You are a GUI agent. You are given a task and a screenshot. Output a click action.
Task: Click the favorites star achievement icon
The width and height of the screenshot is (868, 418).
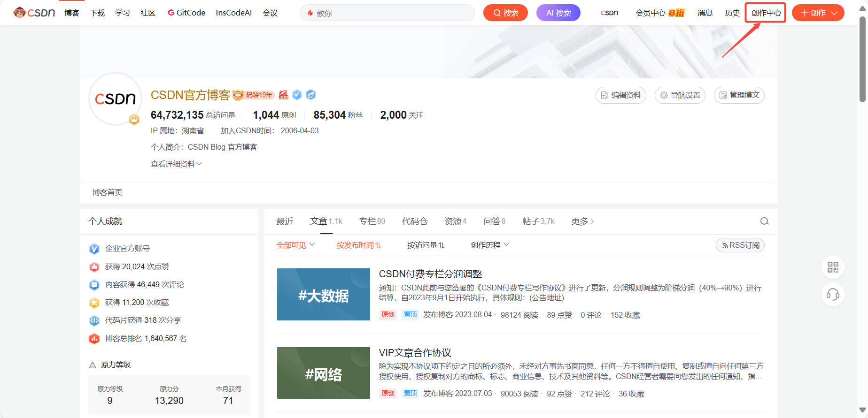[94, 303]
